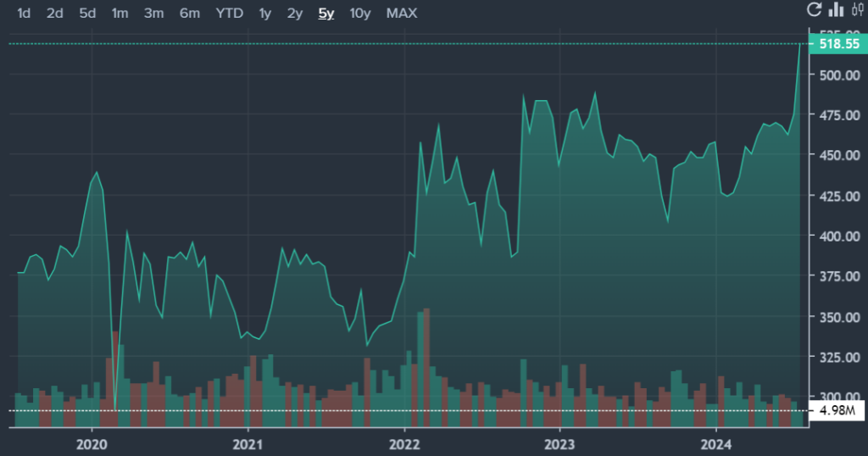Toggle the volume bars icon
This screenshot has width=868, height=456.
point(836,10)
